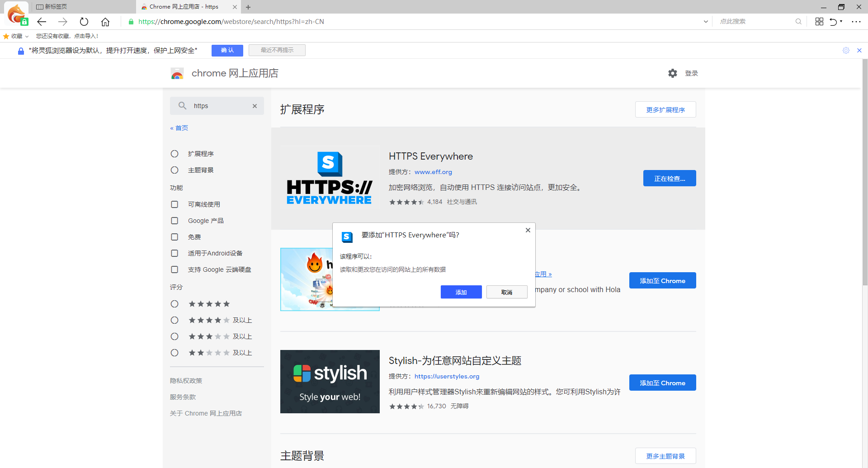Open notification bar settings gear
The image size is (868, 468).
click(x=846, y=51)
